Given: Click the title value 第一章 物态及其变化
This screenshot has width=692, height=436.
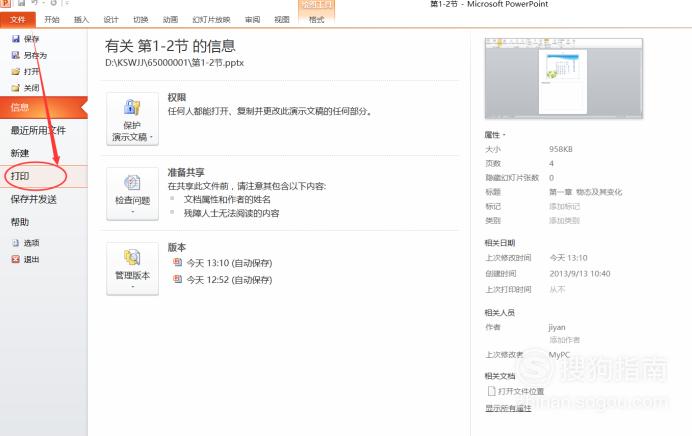Looking at the screenshot, I should (585, 192).
